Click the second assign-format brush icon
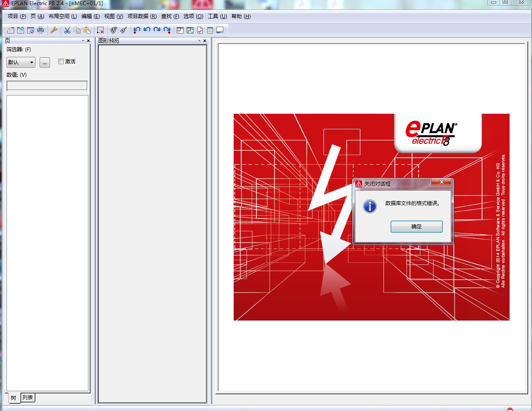 click(124, 30)
